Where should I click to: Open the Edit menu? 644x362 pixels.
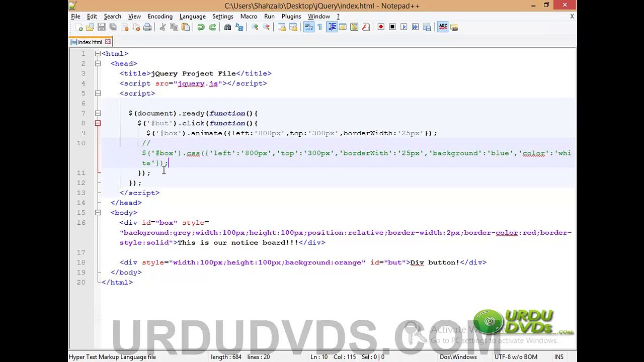(92, 17)
